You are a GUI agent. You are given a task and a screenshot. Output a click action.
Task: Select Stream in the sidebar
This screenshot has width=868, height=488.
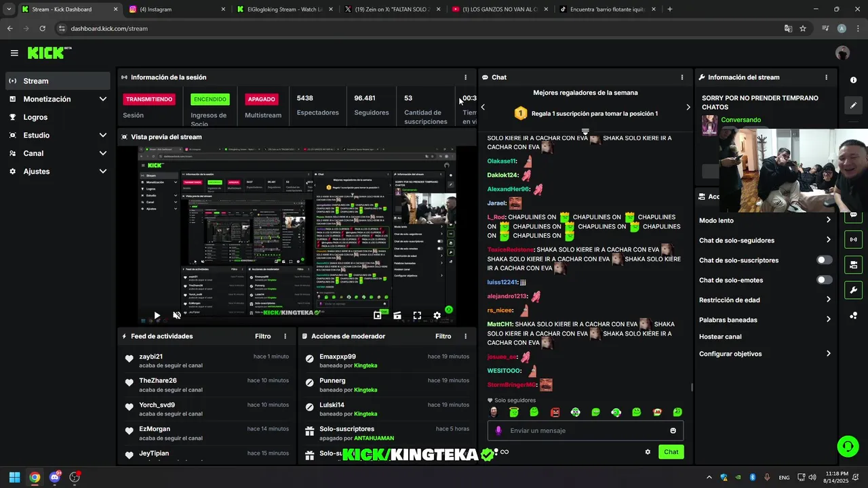[x=58, y=81]
